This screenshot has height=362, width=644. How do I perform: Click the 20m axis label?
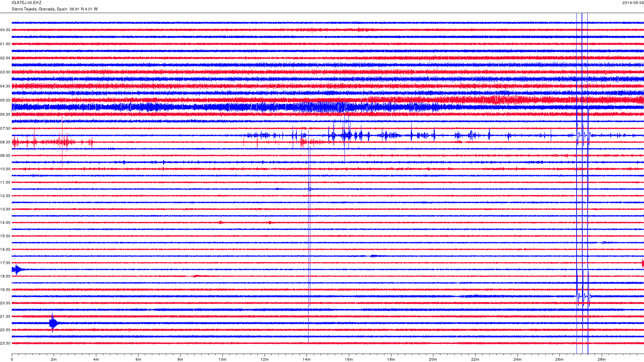433,359
